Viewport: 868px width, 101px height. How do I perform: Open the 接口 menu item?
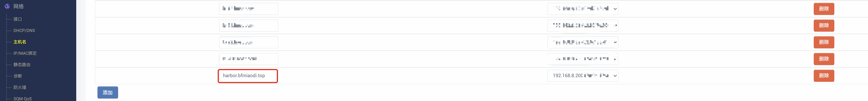[18, 19]
